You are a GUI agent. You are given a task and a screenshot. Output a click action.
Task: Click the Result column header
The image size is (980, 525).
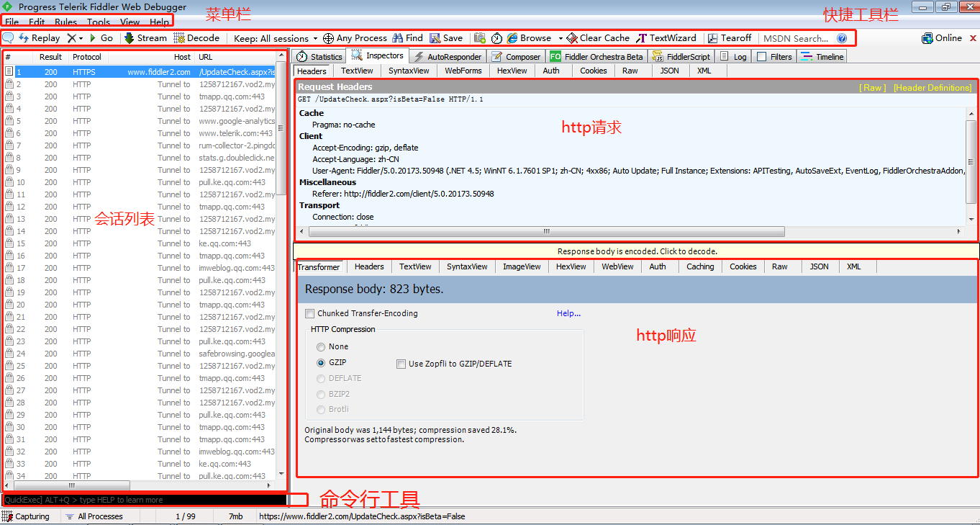50,57
